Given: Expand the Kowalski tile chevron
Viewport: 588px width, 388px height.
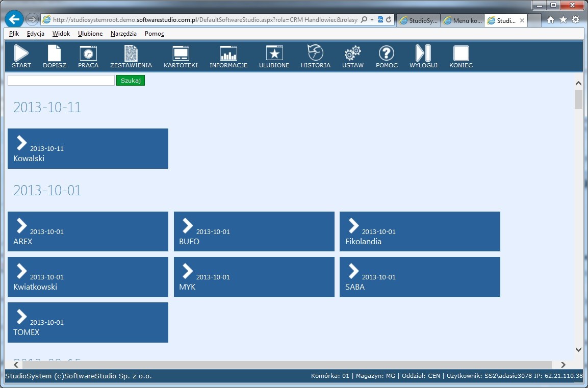Looking at the screenshot, I should click(x=21, y=142).
